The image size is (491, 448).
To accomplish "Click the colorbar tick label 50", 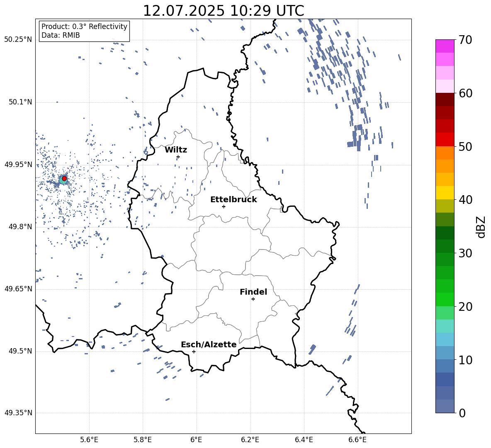I will 465,146.
